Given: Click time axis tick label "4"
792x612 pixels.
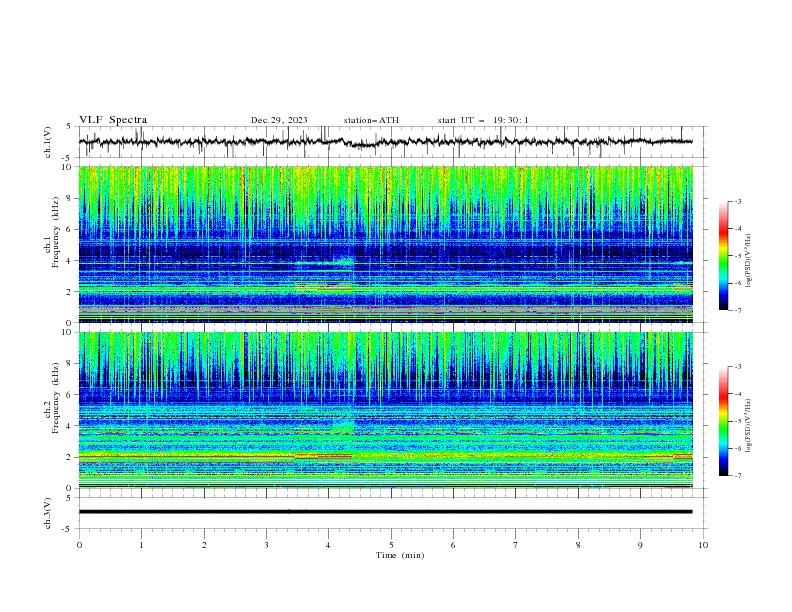Looking at the screenshot, I should [328, 545].
